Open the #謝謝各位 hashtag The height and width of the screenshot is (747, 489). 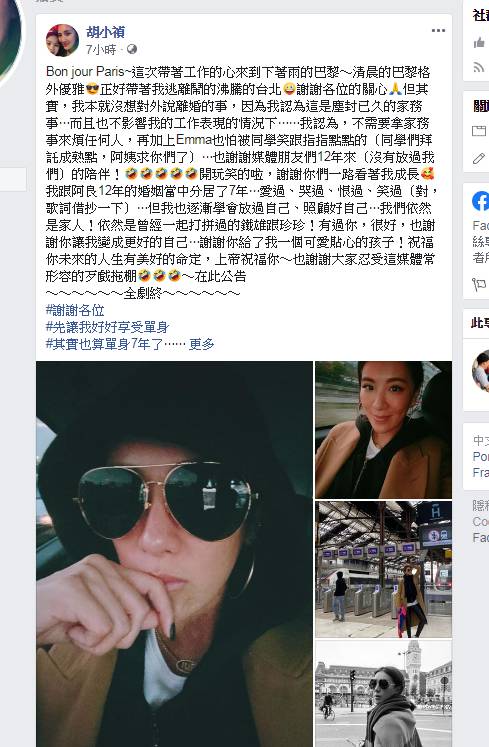point(75,311)
